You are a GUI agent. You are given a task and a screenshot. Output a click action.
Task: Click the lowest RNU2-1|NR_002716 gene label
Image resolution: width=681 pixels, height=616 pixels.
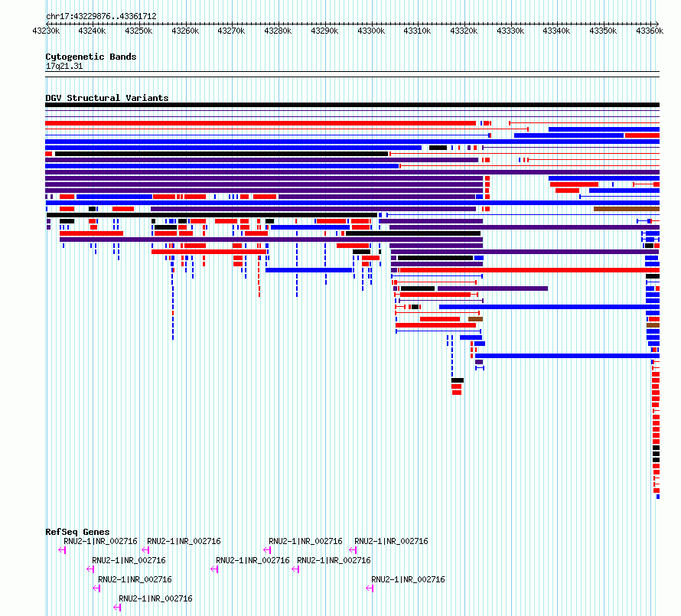click(x=155, y=598)
